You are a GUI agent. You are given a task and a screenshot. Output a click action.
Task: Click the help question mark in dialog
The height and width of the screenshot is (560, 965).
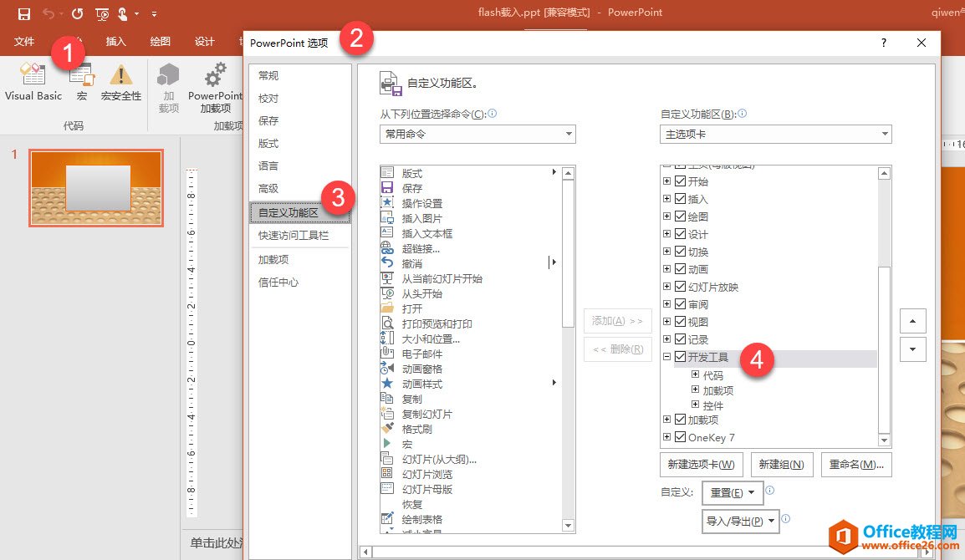884,43
